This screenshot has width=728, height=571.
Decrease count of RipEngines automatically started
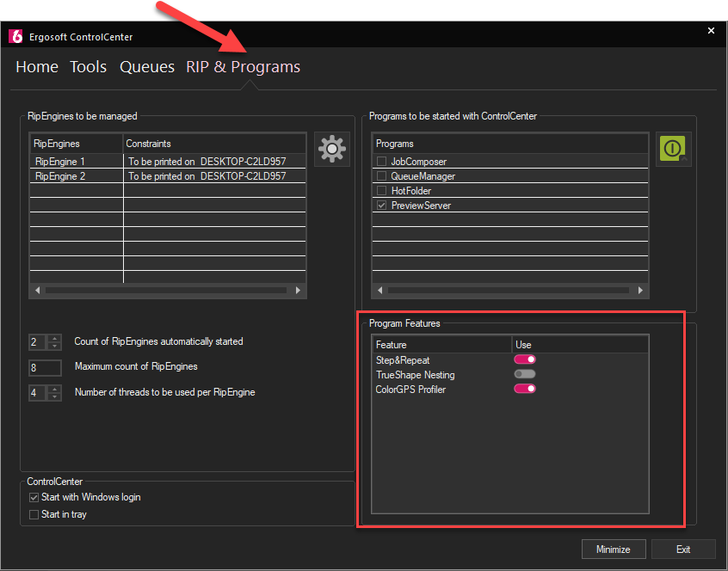[x=55, y=346]
